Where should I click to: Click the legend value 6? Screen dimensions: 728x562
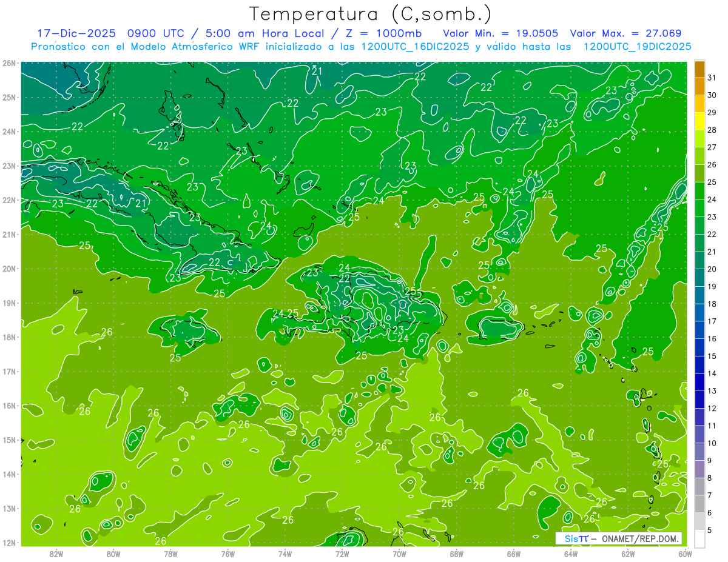[x=710, y=513]
